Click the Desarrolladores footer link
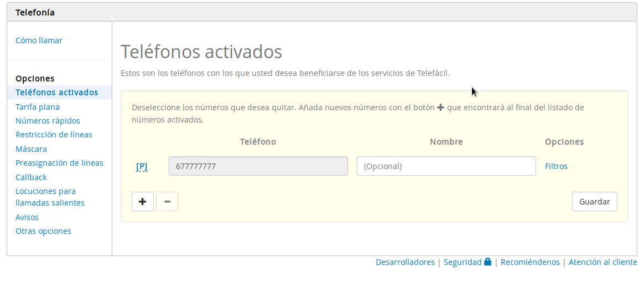644x281 pixels. point(405,262)
